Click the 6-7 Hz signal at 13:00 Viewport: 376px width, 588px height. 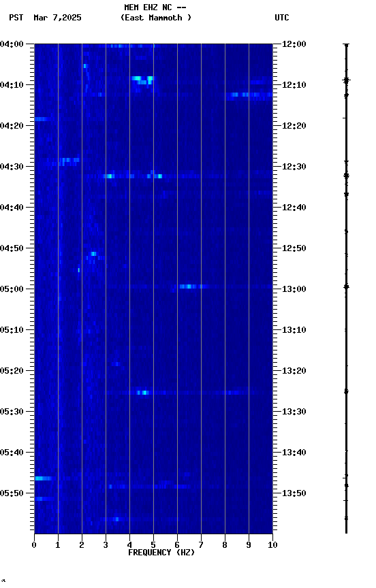click(191, 287)
